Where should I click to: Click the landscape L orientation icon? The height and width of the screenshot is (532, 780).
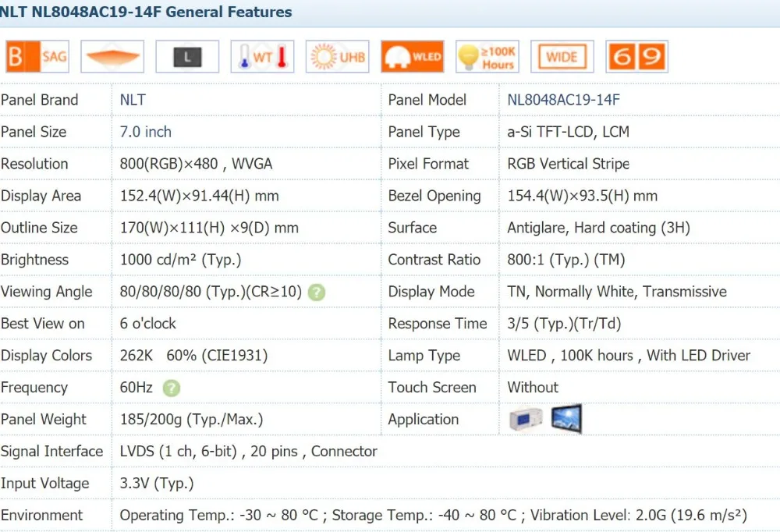(187, 57)
